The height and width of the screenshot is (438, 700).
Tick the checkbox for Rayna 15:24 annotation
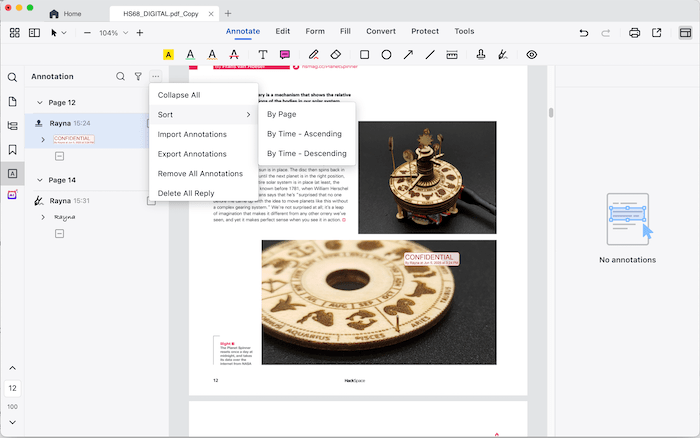point(151,123)
